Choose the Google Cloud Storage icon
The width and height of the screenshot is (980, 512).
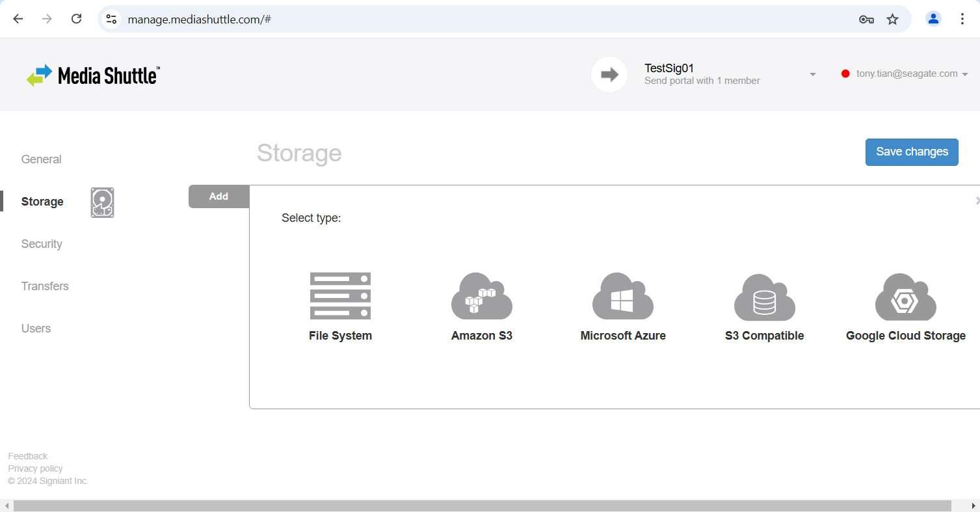click(x=905, y=297)
